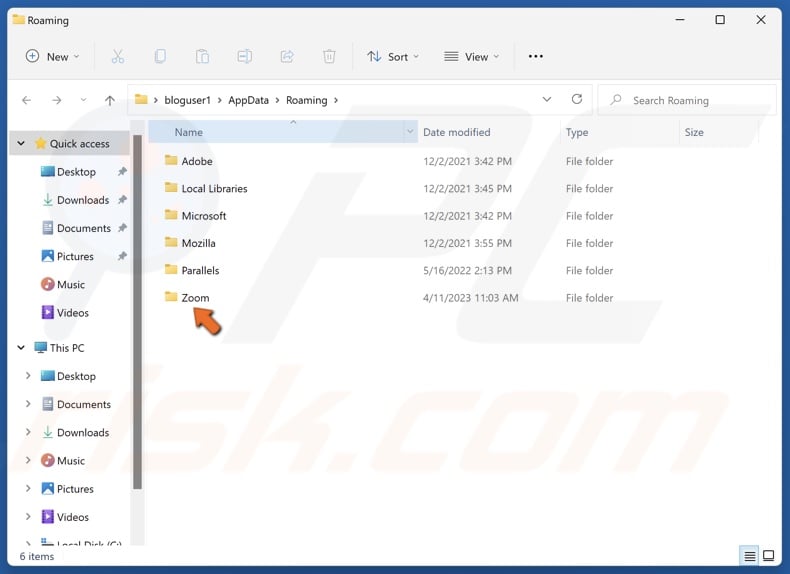
Task: Go up one folder level arrow
Action: pyautogui.click(x=110, y=100)
